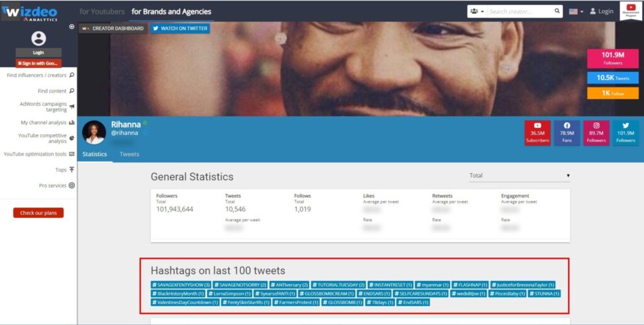Image resolution: width=644 pixels, height=325 pixels.
Task: Expand the creator type dropdown beside search
Action: [476, 11]
